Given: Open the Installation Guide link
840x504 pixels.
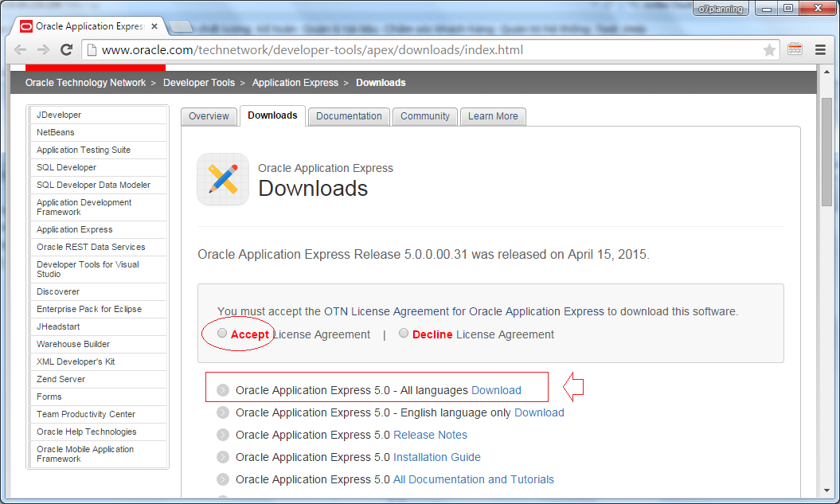Looking at the screenshot, I should point(436,457).
